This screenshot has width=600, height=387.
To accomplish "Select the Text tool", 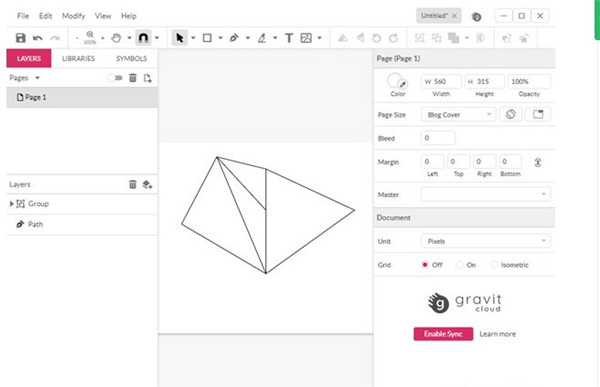I will click(289, 38).
